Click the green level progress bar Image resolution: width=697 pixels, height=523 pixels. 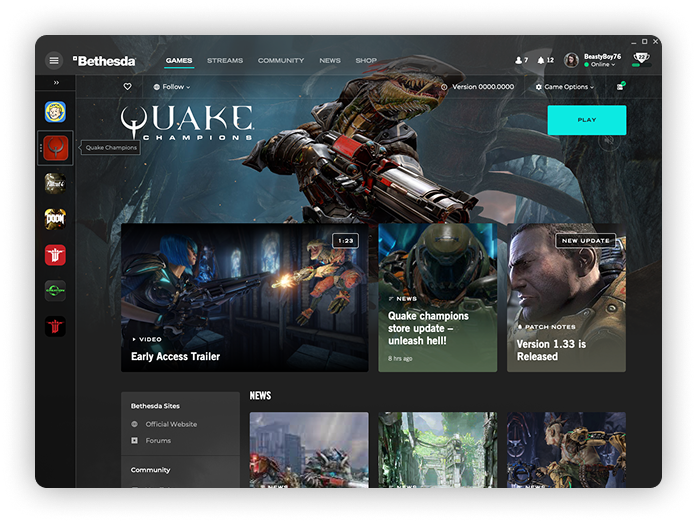coord(641,65)
